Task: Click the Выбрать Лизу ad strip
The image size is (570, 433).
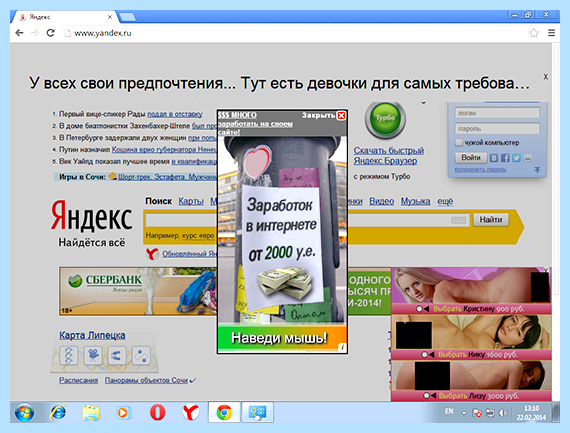Action: coord(471,396)
